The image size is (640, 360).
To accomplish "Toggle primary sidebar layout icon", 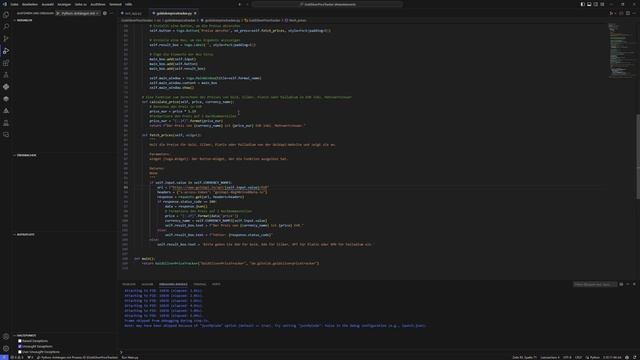I will (582, 4).
